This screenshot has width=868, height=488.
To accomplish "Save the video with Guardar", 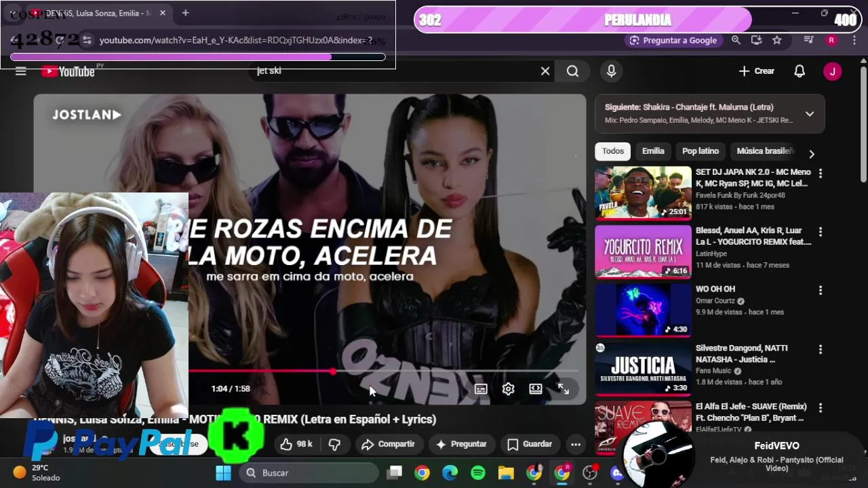I will click(x=530, y=445).
